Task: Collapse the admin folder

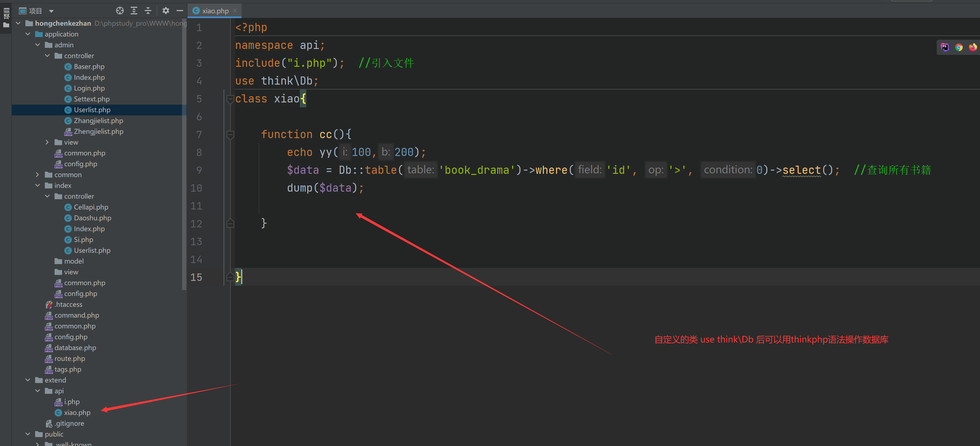Action: point(37,45)
